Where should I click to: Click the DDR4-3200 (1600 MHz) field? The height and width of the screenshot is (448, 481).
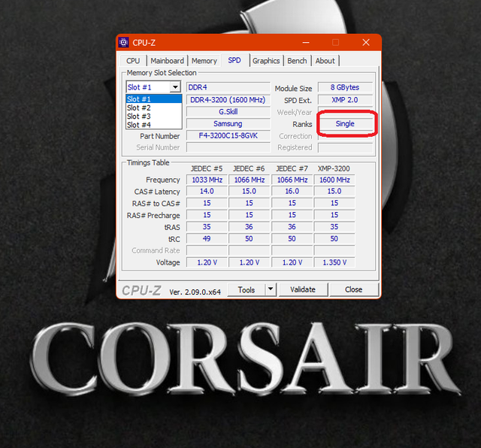point(228,100)
